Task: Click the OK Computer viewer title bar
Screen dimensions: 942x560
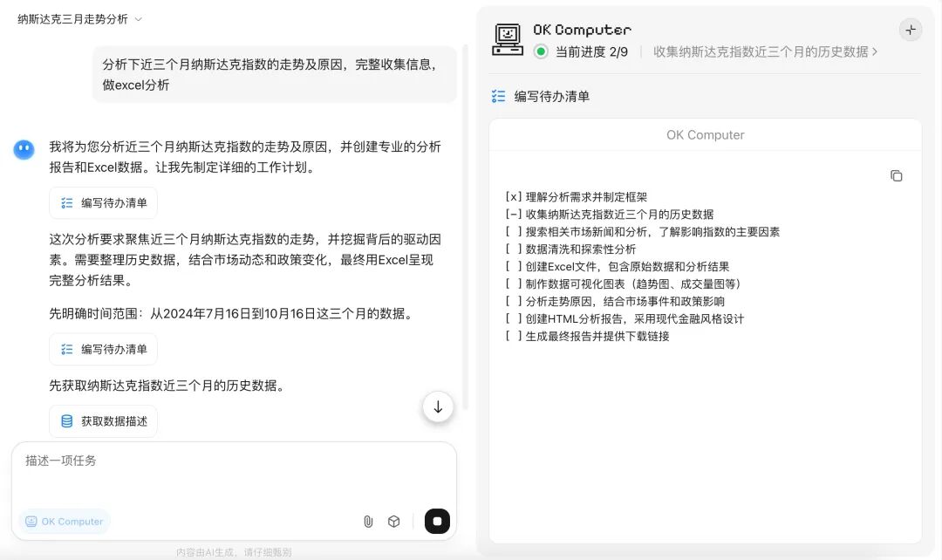Action: (x=706, y=135)
